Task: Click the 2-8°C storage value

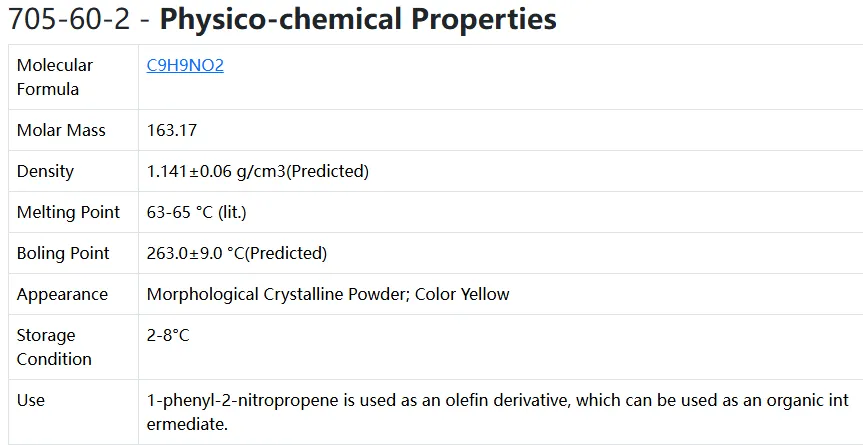Action: pos(168,336)
